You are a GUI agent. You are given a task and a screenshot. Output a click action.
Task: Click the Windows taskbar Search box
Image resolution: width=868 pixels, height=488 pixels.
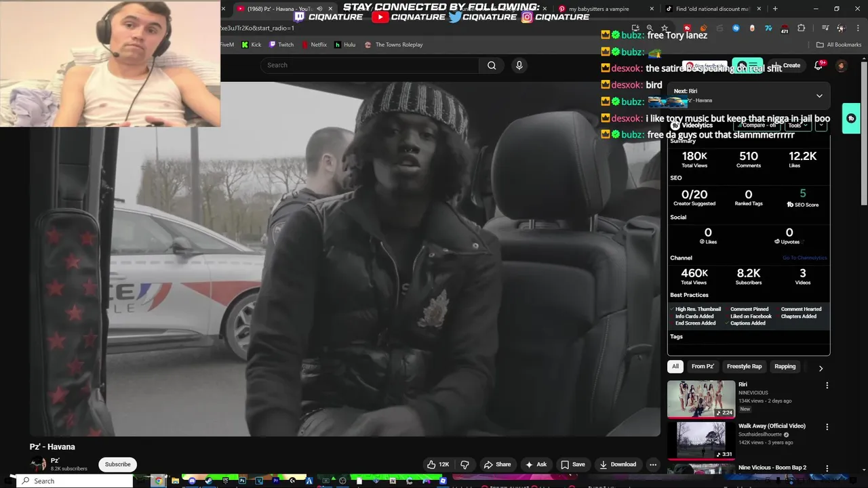73,481
